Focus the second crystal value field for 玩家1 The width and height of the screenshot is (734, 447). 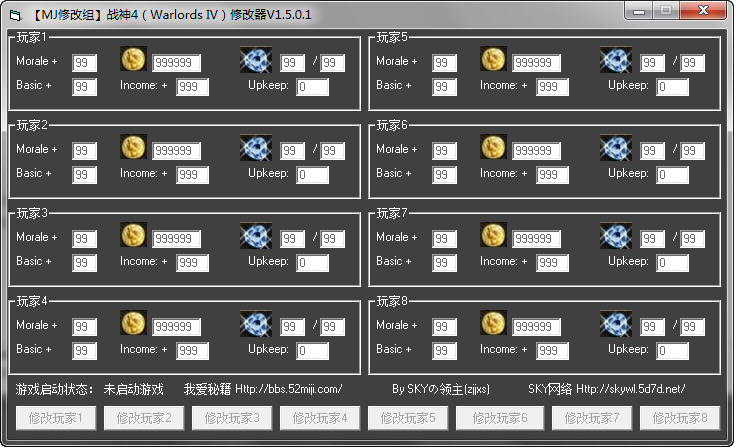332,63
